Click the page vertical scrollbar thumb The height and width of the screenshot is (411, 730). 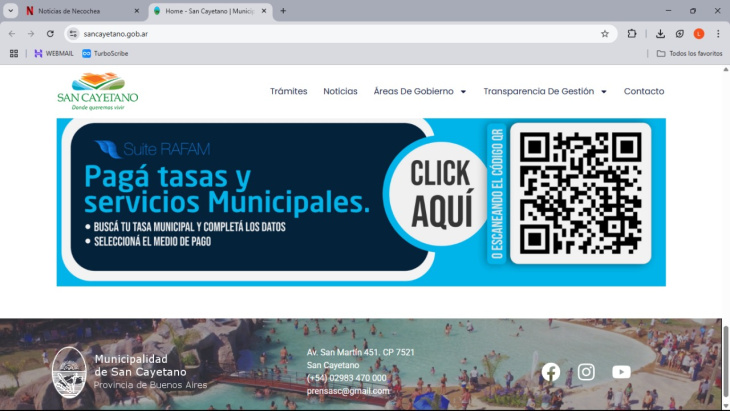click(x=725, y=361)
